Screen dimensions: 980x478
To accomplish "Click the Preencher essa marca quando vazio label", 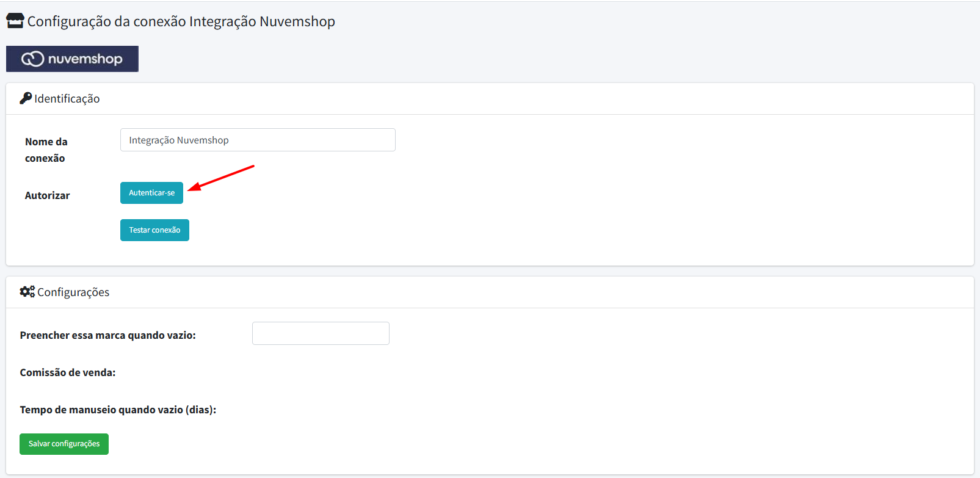I will pos(108,335).
